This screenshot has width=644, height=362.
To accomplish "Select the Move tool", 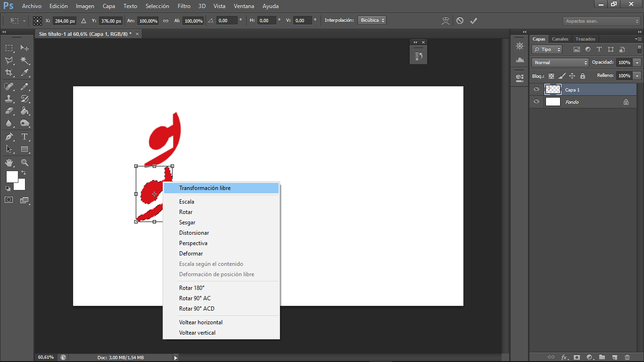I will coord(25,48).
